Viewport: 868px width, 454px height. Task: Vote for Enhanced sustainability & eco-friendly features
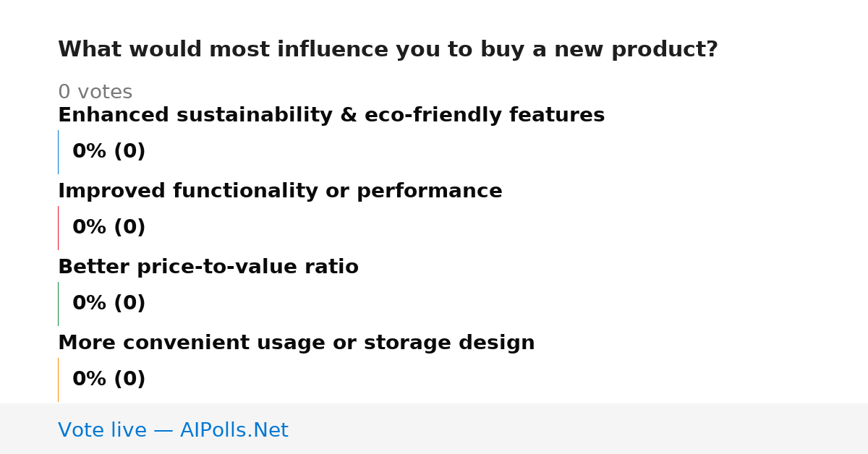[x=331, y=116]
